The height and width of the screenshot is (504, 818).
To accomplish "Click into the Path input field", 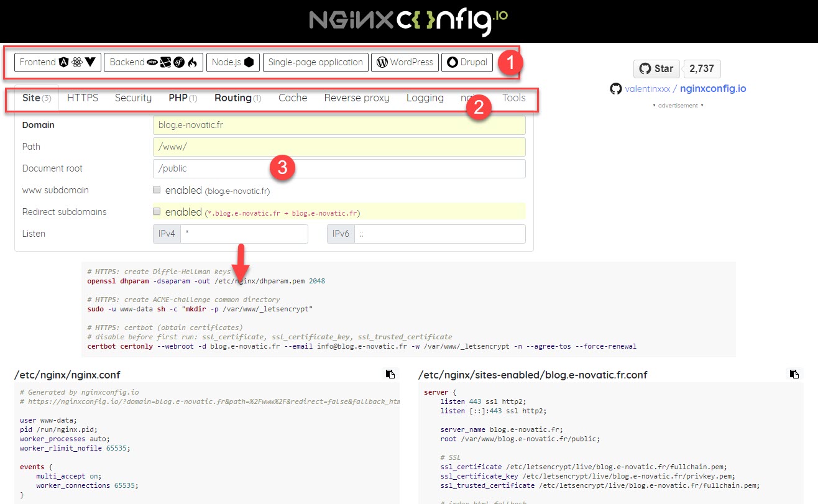I will click(x=339, y=147).
